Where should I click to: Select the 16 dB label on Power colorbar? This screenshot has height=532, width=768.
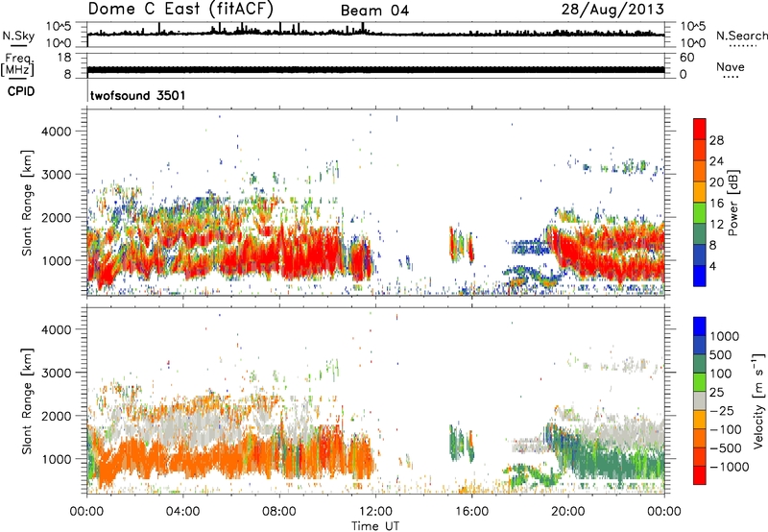tap(716, 204)
